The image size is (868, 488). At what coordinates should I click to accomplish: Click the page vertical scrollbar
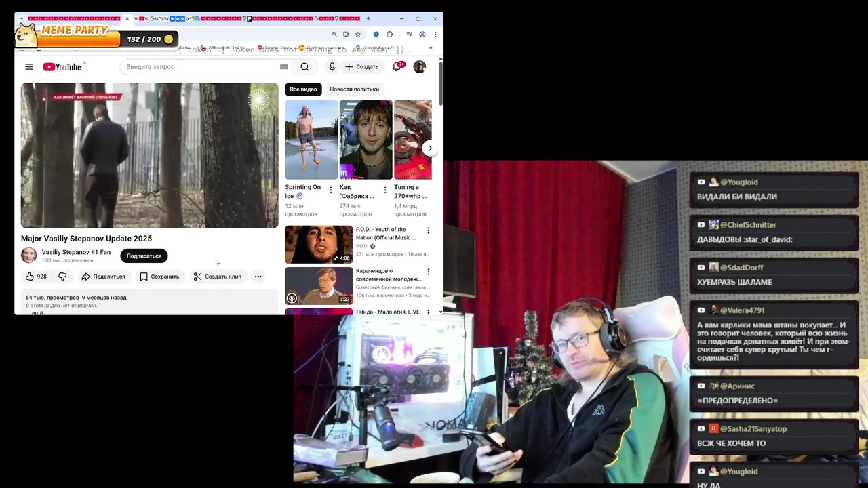441,84
